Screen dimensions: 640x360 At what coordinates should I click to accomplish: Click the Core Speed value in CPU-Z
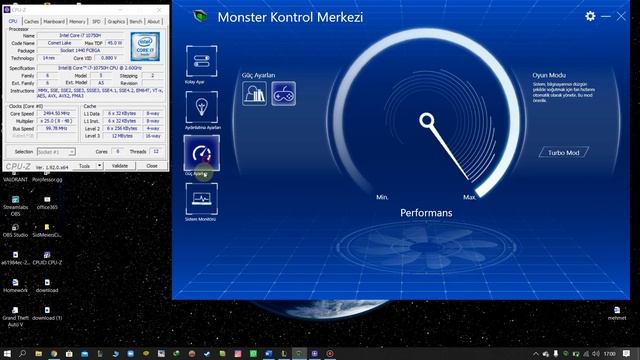(x=57, y=113)
